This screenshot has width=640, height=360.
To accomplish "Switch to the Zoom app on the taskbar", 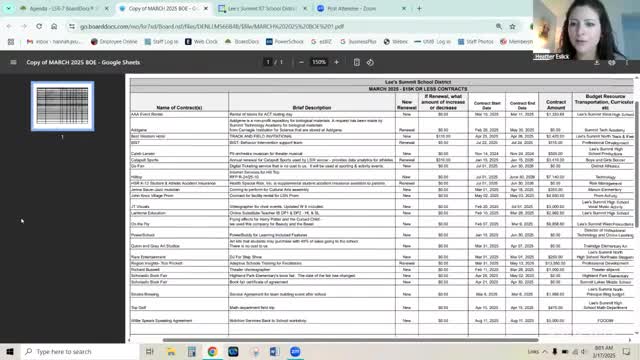I will (295, 351).
